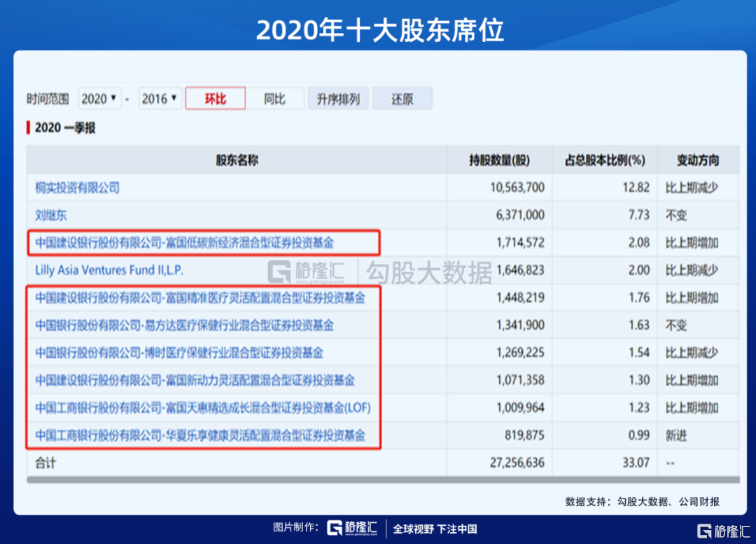This screenshot has width=756, height=544.
Task: Select percentage value 2.00
Action: point(639,270)
